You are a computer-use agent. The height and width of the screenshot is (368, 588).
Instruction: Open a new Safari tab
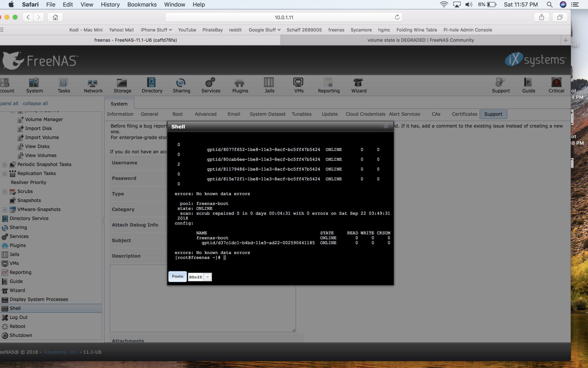(x=565, y=40)
